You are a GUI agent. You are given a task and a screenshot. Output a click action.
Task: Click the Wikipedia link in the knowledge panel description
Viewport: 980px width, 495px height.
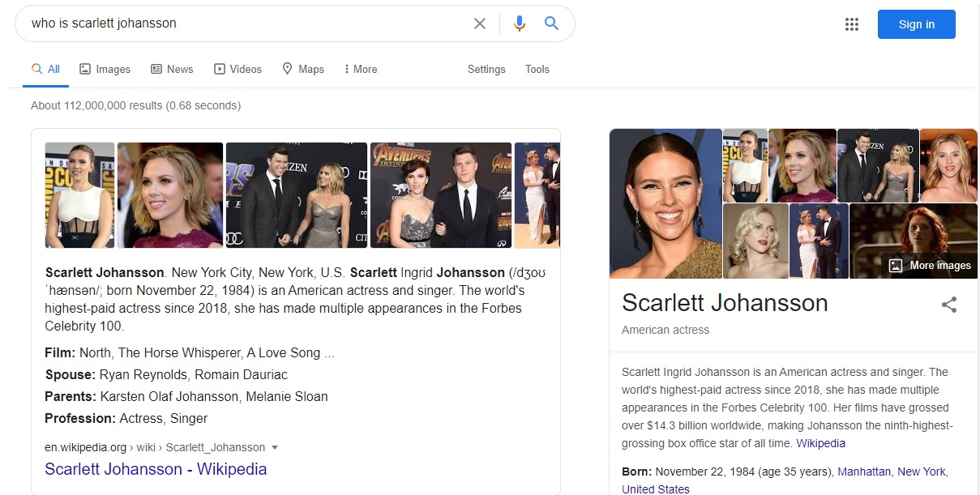pyautogui.click(x=820, y=443)
